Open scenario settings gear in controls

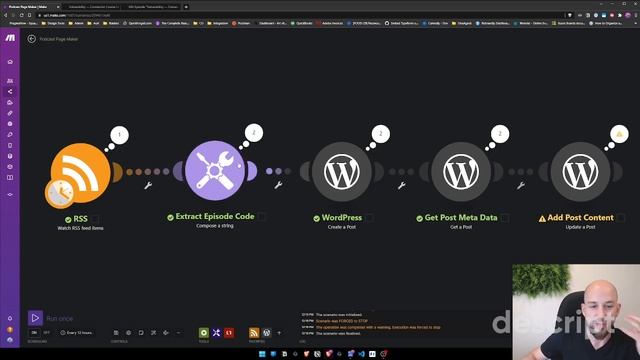point(129,333)
